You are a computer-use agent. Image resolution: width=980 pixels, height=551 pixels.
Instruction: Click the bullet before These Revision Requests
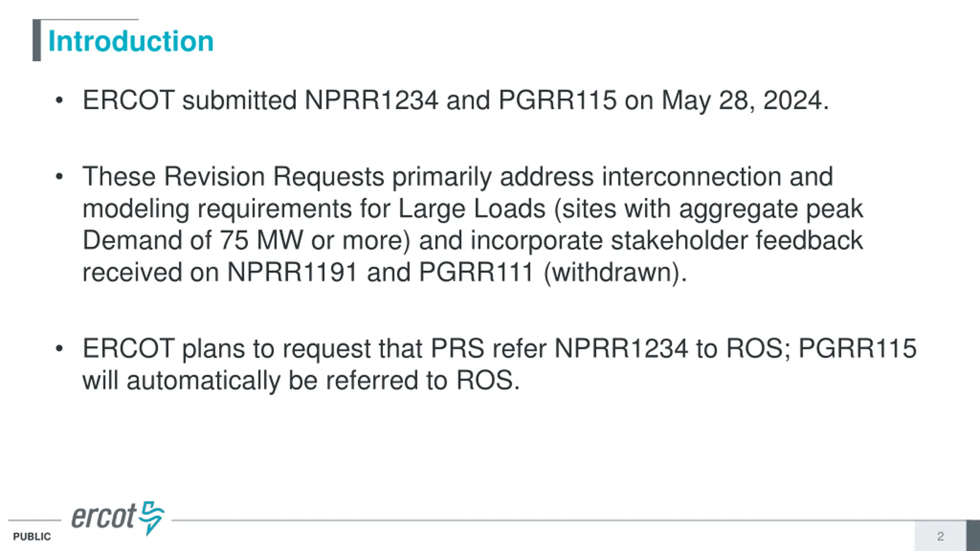(59, 177)
